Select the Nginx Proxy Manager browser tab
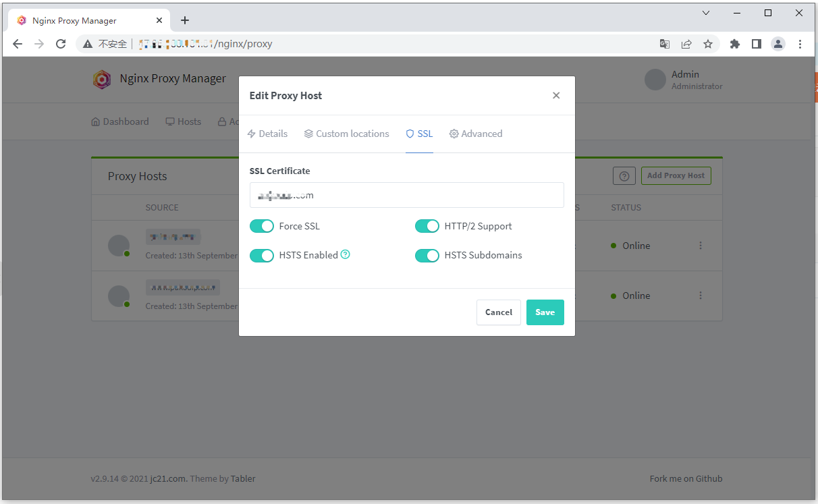Screen dimensions: 818x504 click(x=90, y=20)
